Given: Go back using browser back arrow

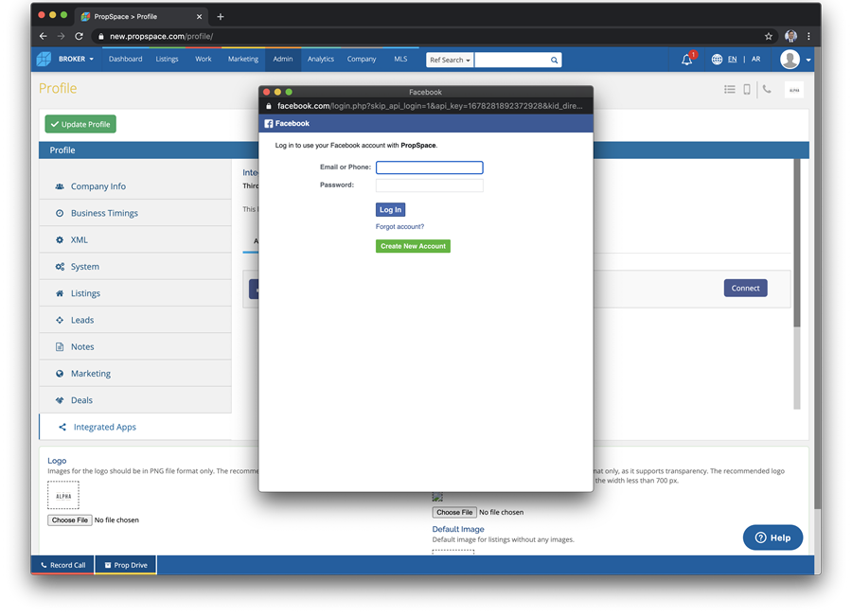Looking at the screenshot, I should pyautogui.click(x=43, y=36).
